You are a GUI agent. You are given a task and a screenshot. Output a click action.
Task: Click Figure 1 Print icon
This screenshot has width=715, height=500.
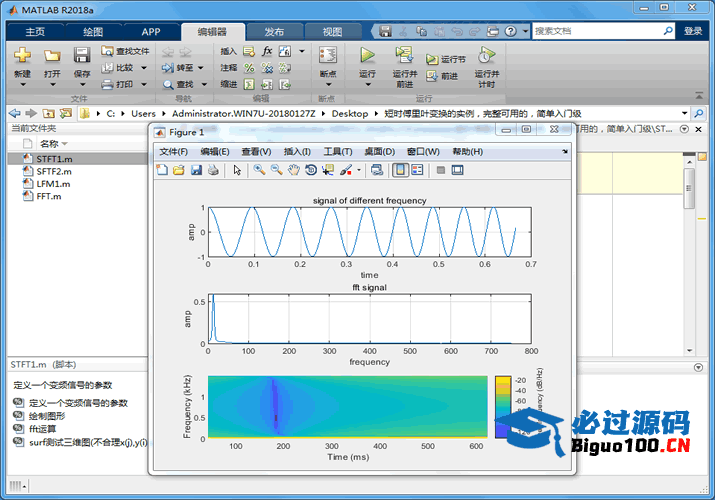point(213,170)
